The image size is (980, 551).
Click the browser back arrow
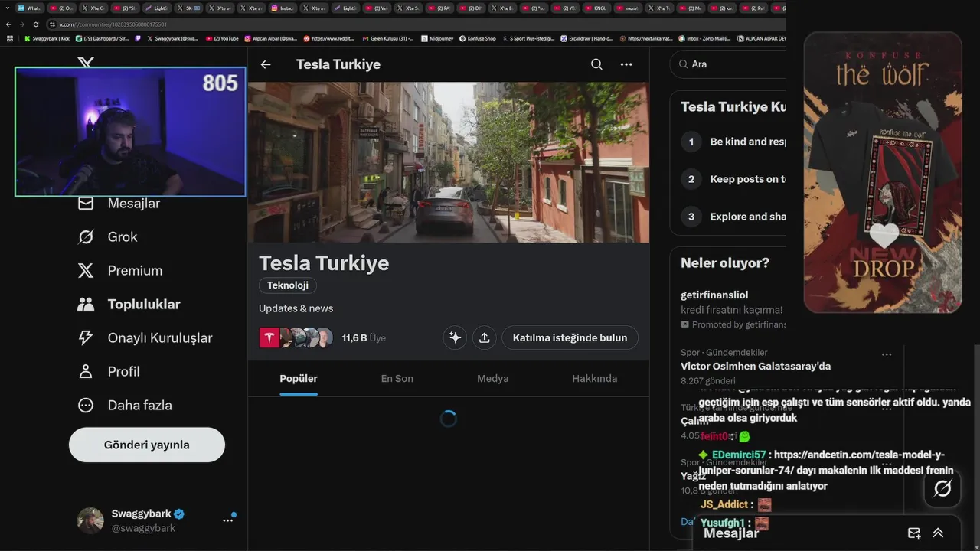[x=9, y=24]
